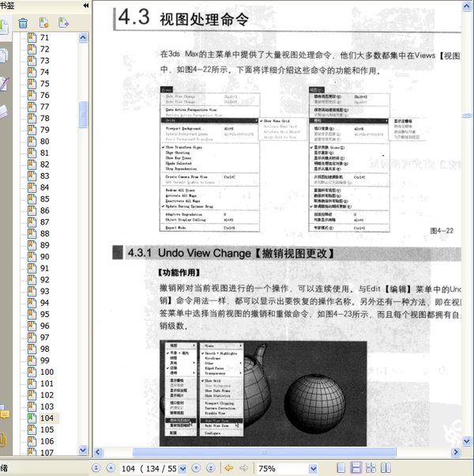This screenshot has height=476, width=474.
Task: Click the section heading '4.3.1 Undo View Change'
Action: click(230, 253)
